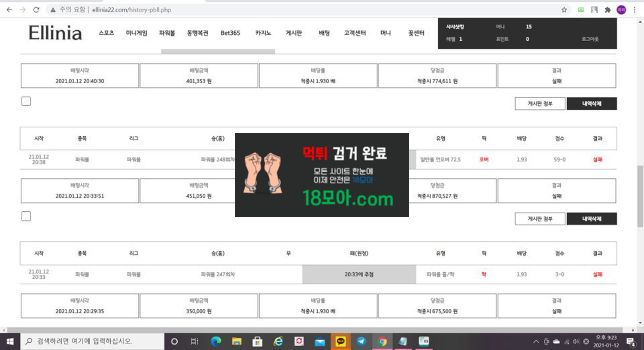The image size is (644, 350).
Task: Open the 꽃센터 menu
Action: (416, 33)
